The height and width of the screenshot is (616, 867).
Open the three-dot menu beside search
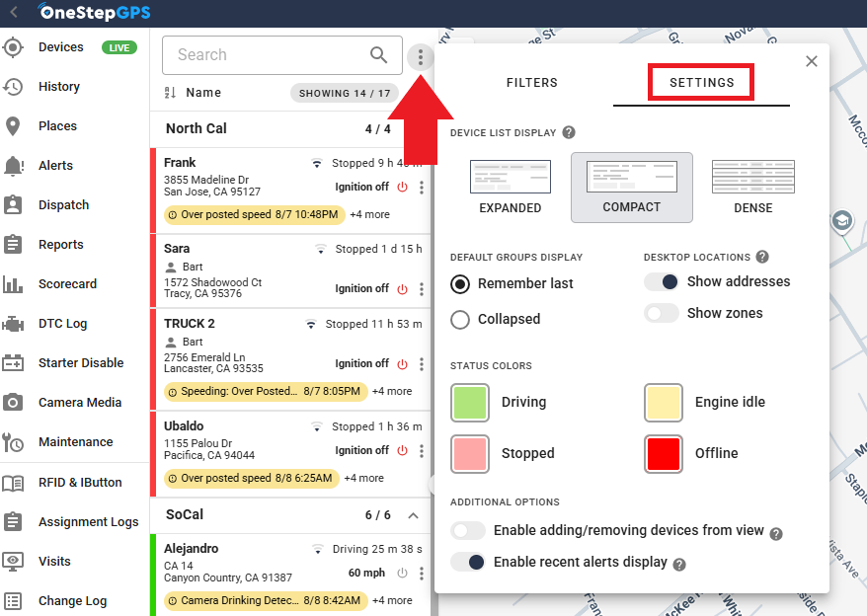[x=421, y=57]
